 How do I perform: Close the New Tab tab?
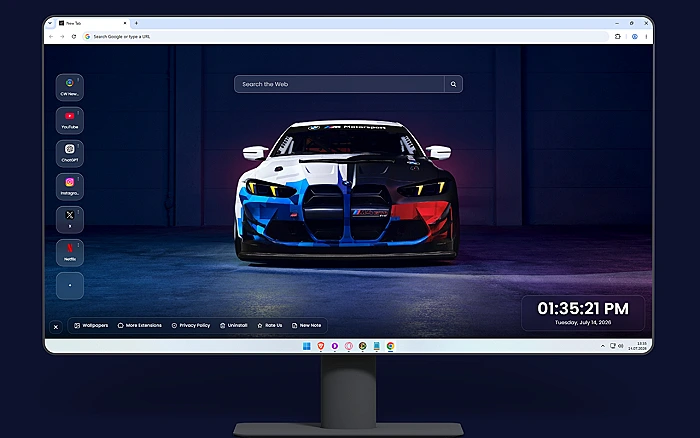click(125, 23)
